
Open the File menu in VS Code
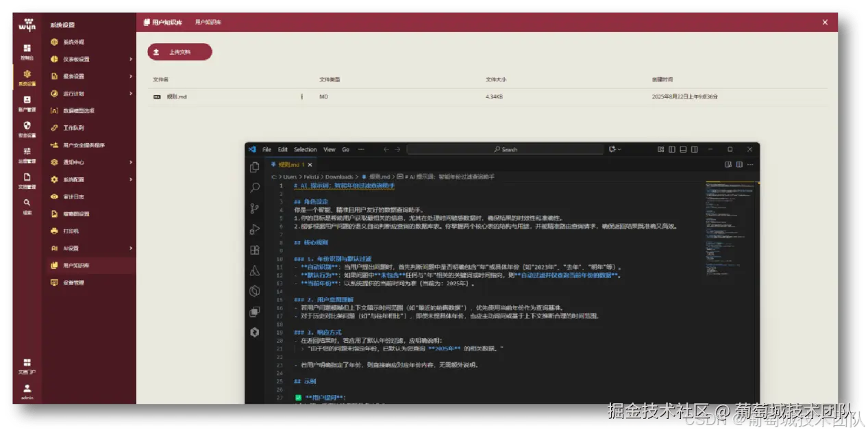266,149
